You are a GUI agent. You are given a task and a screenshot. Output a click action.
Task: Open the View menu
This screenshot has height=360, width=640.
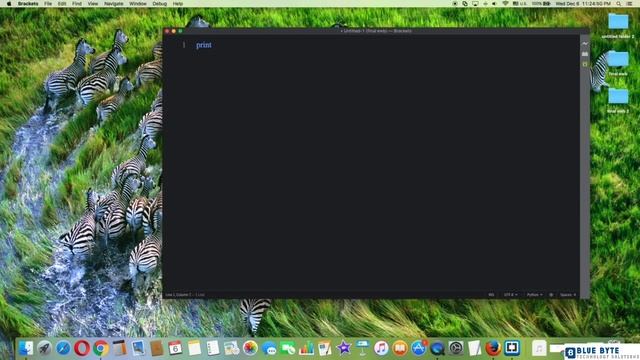(x=93, y=3)
